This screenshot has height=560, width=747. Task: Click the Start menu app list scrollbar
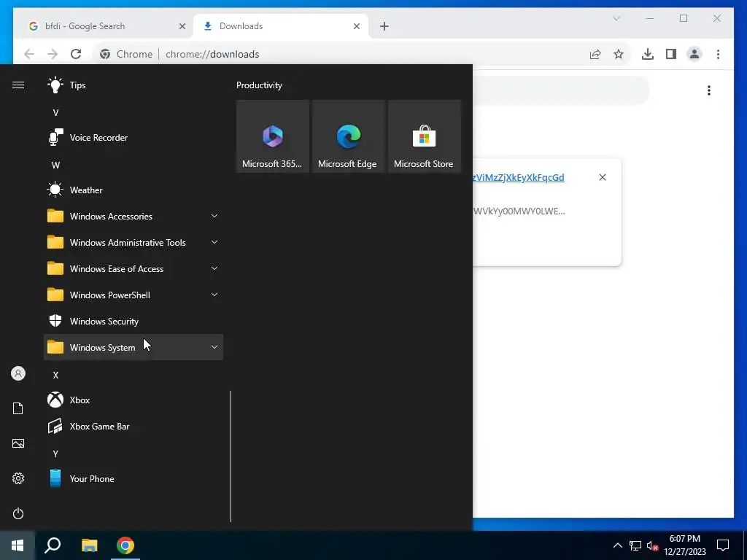(x=231, y=456)
